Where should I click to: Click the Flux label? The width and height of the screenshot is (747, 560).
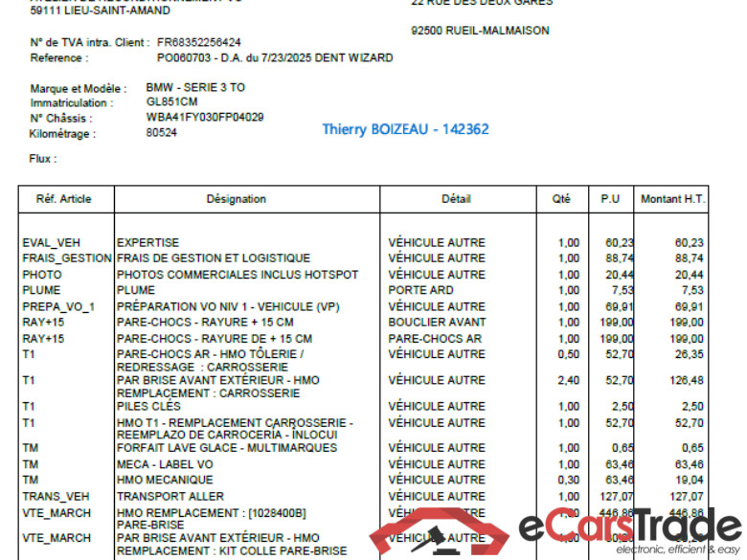point(43,159)
